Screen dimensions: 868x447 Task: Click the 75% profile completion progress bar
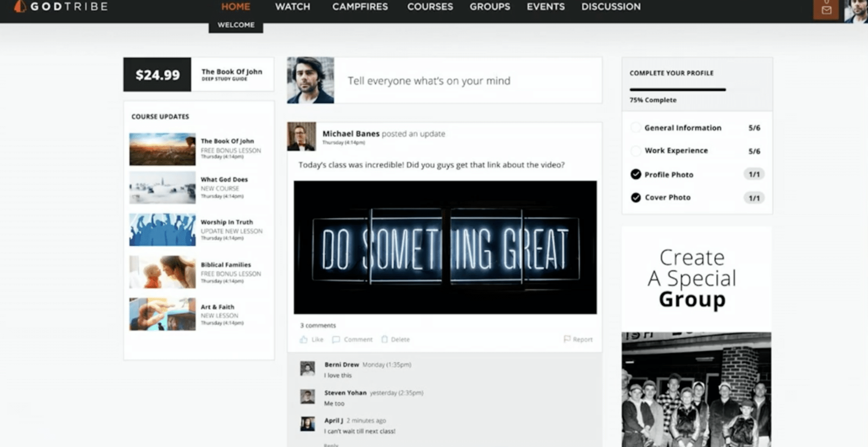[x=677, y=89]
